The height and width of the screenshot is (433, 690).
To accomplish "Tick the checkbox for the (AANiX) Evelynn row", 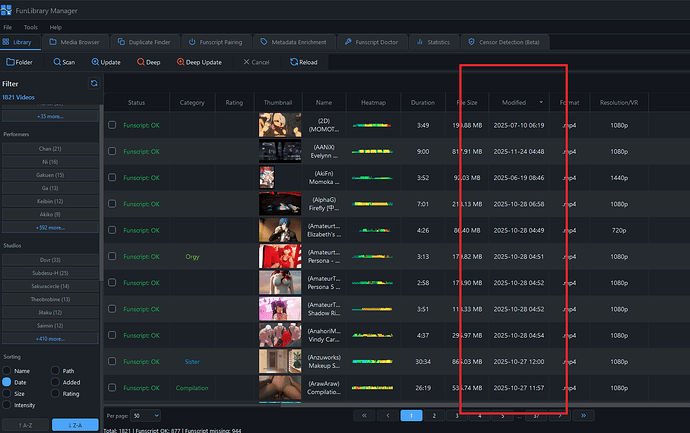I will 112,151.
